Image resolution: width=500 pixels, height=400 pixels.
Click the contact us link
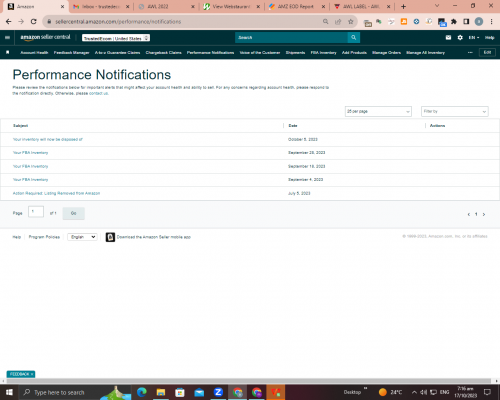(x=98, y=93)
